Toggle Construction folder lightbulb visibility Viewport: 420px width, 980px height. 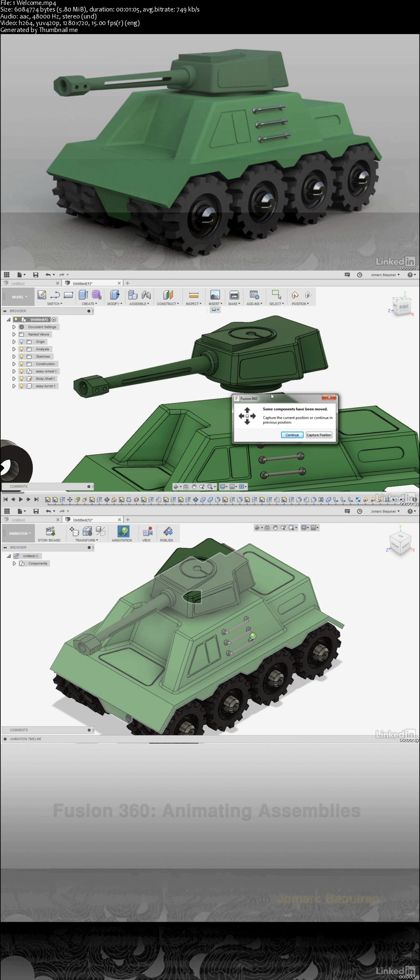21,364
